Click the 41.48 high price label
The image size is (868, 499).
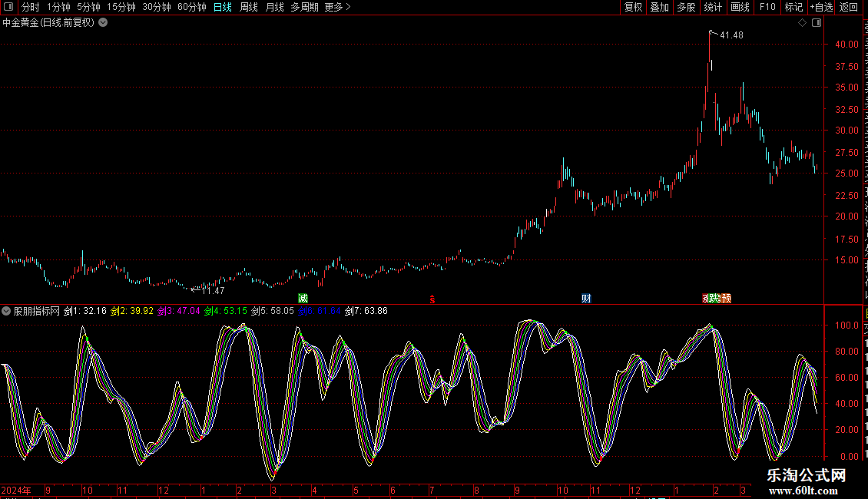pyautogui.click(x=731, y=35)
